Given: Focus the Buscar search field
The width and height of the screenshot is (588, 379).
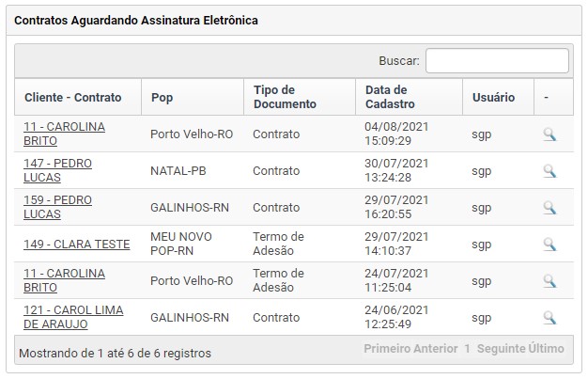Looking at the screenshot, I should click(x=497, y=60).
